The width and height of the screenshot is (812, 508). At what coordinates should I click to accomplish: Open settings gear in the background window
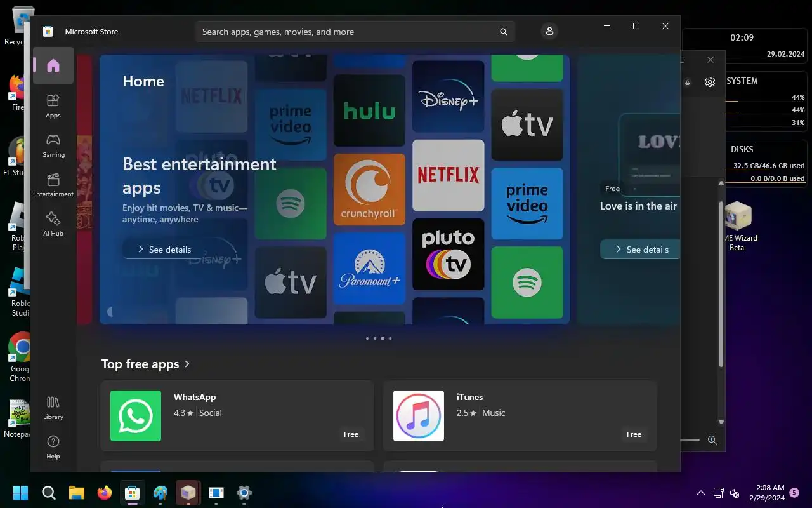[x=710, y=82]
